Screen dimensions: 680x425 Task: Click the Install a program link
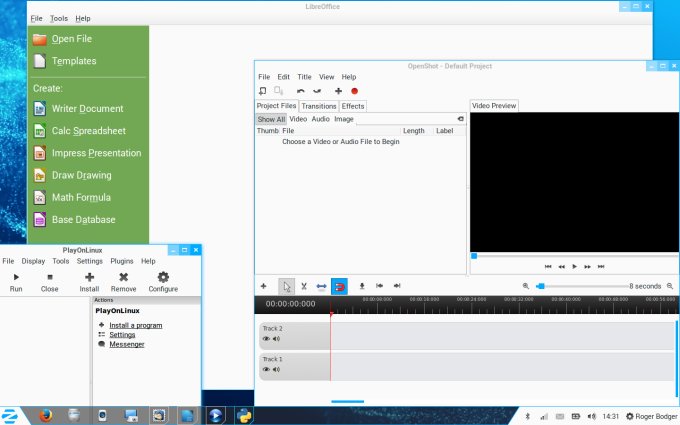pyautogui.click(x=135, y=325)
